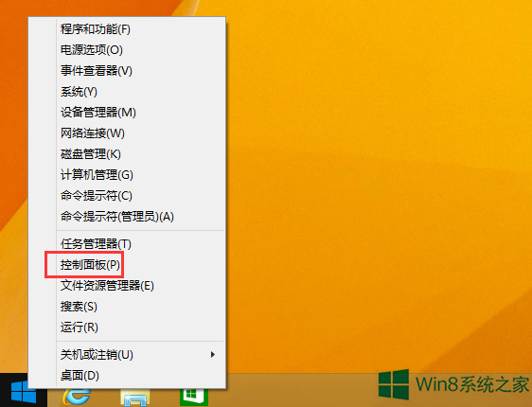Open 网络连接(W)
The height and width of the screenshot is (407, 532).
[x=140, y=133]
